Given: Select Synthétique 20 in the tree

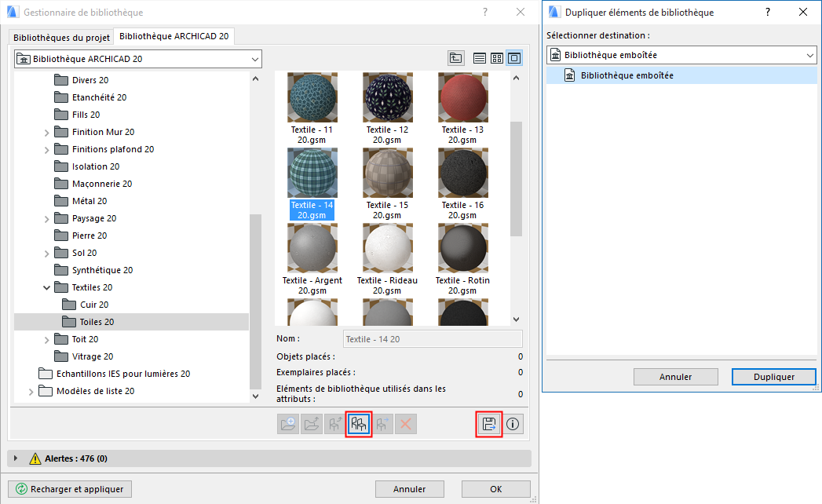Looking at the screenshot, I should coord(102,270).
